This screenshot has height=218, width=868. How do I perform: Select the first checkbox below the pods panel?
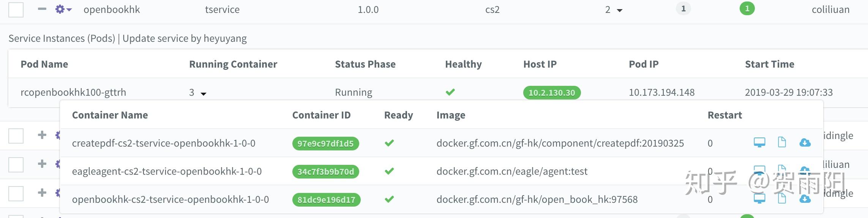coord(16,136)
